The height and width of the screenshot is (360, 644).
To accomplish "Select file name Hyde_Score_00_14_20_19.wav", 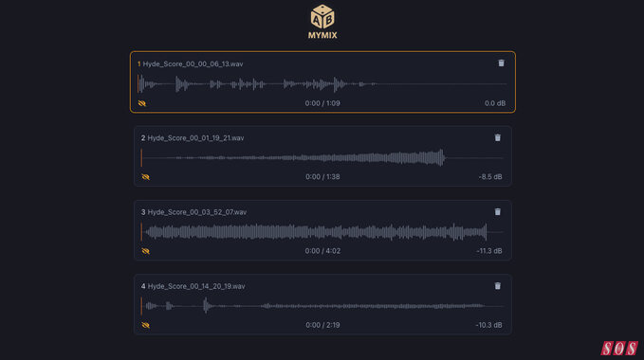I will [x=196, y=286].
